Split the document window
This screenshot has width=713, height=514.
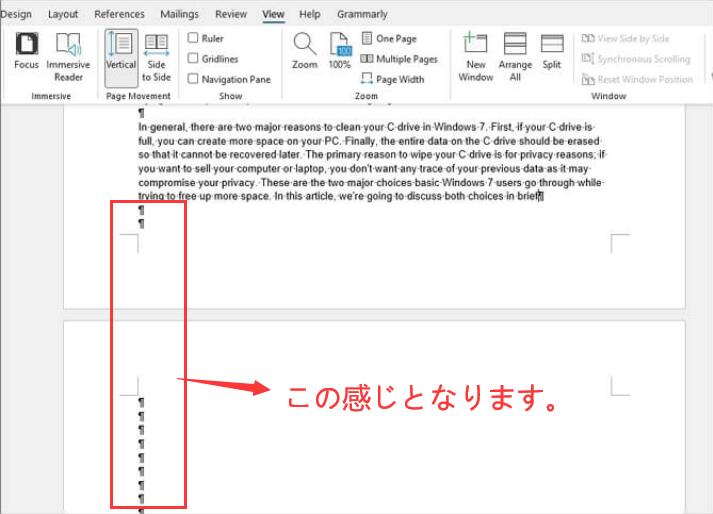click(x=552, y=51)
